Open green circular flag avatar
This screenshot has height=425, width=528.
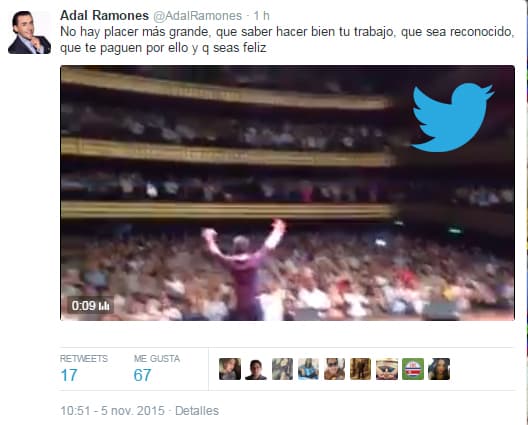click(x=413, y=369)
